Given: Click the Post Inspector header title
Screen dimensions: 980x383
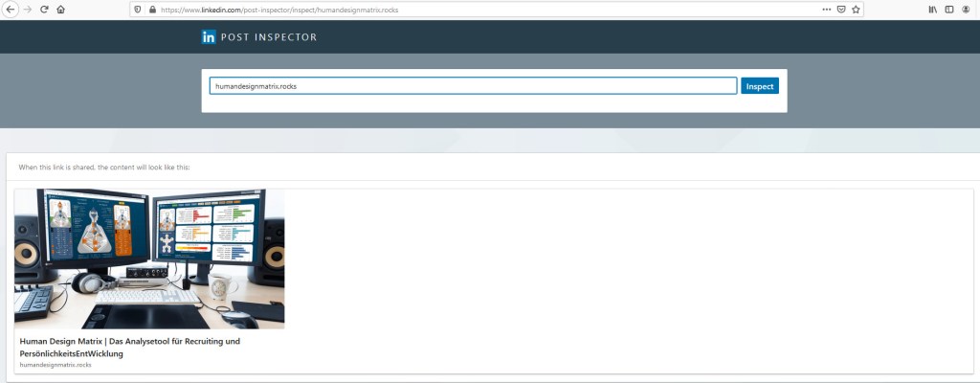Looking at the screenshot, I should (269, 37).
